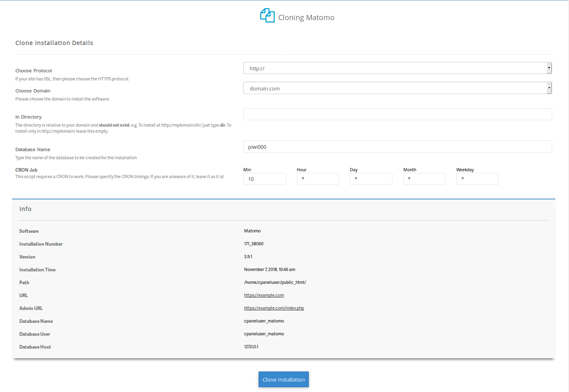Click the CRON Min input field
This screenshot has height=392, width=569.
click(x=265, y=179)
